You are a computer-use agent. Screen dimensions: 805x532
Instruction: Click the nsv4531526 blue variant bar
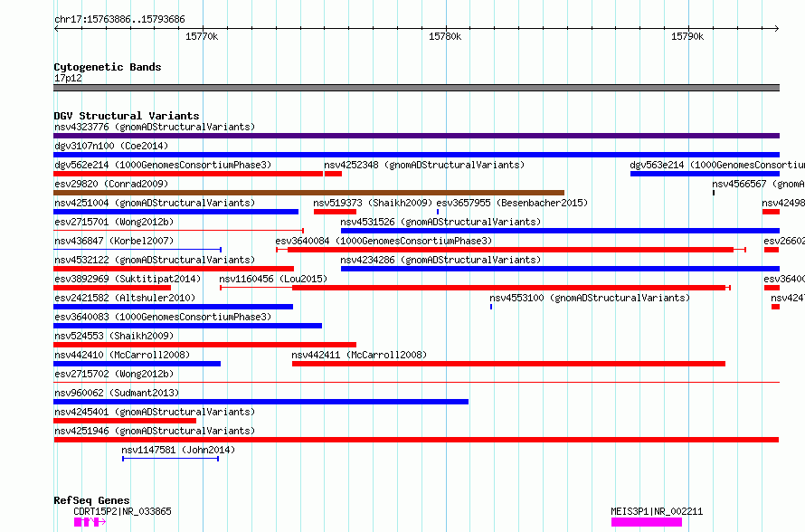pyautogui.click(x=560, y=231)
